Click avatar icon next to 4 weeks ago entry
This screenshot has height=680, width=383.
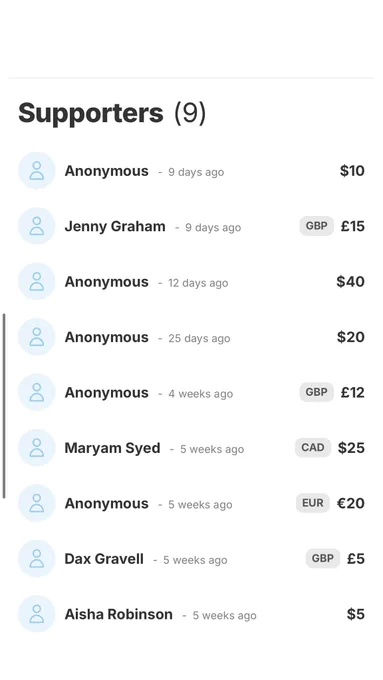point(36,392)
